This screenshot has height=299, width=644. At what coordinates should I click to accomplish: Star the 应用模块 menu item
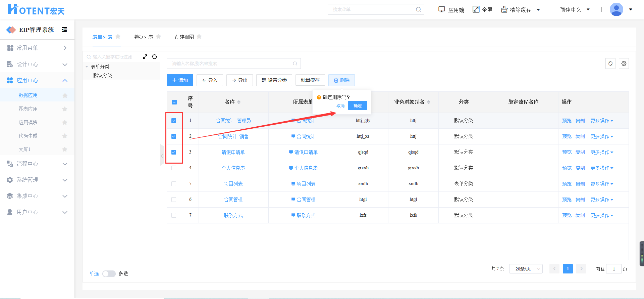point(65,122)
